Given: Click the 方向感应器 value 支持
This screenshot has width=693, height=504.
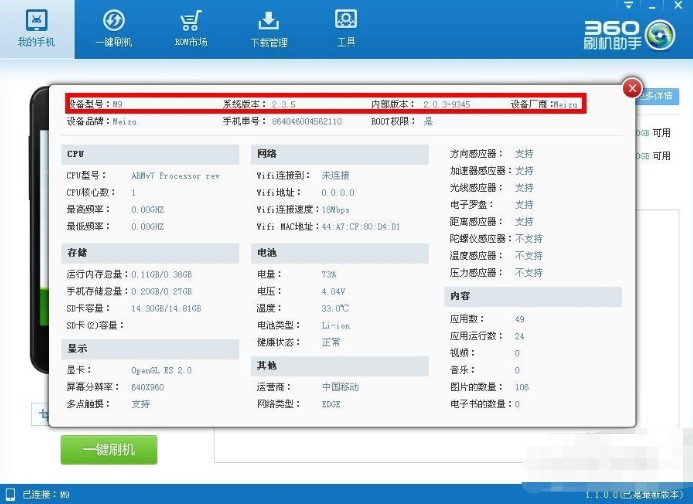Looking at the screenshot, I should click(x=524, y=154).
